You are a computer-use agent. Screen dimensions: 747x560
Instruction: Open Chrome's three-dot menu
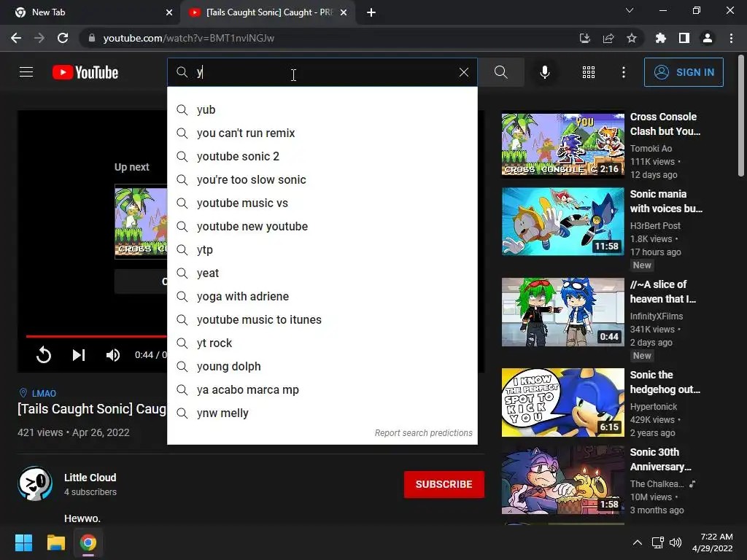pos(731,38)
